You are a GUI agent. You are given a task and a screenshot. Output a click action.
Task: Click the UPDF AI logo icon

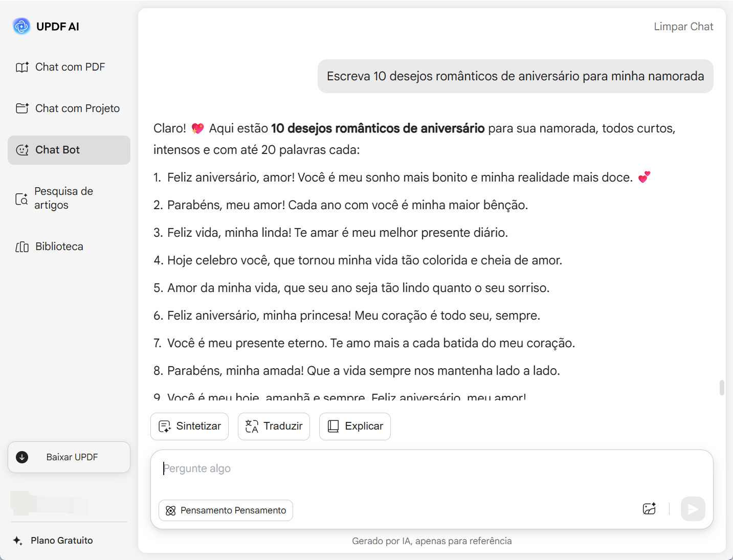point(21,26)
